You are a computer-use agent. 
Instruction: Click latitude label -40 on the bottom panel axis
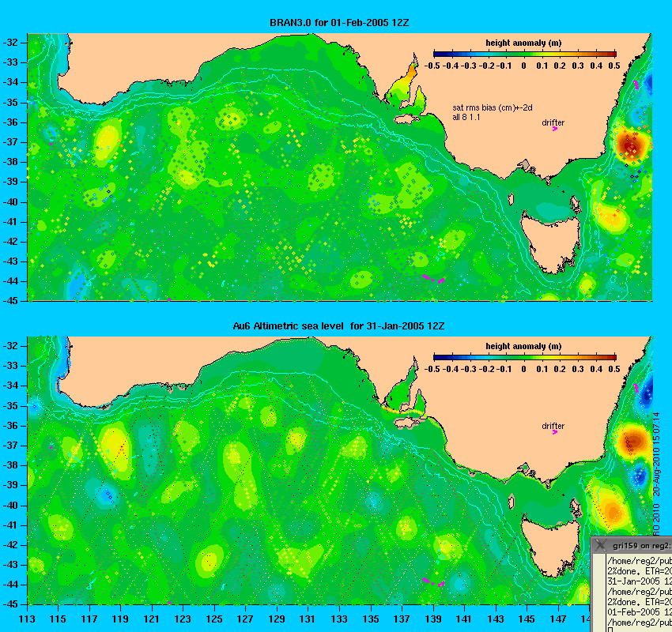pos(10,506)
